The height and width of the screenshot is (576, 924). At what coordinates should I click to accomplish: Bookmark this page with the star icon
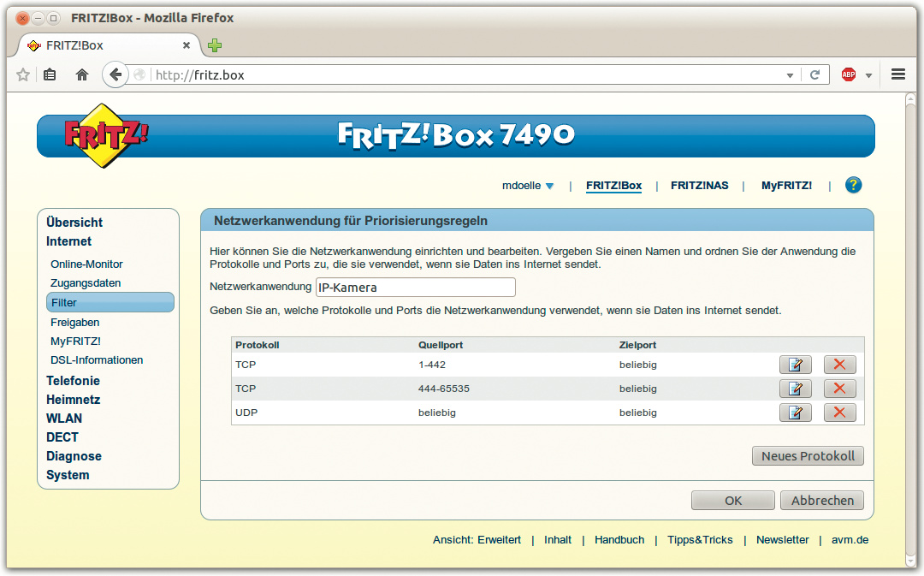coord(23,74)
